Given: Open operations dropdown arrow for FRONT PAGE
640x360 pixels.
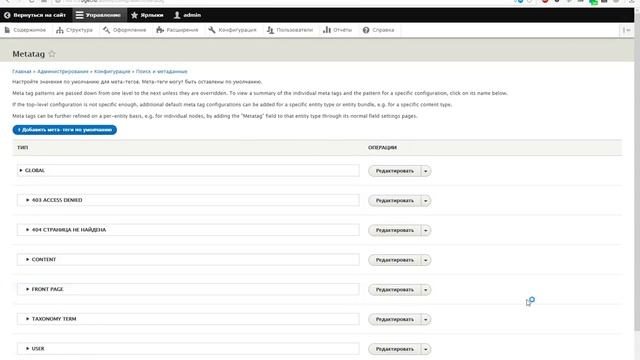Looking at the screenshot, I should point(426,290).
